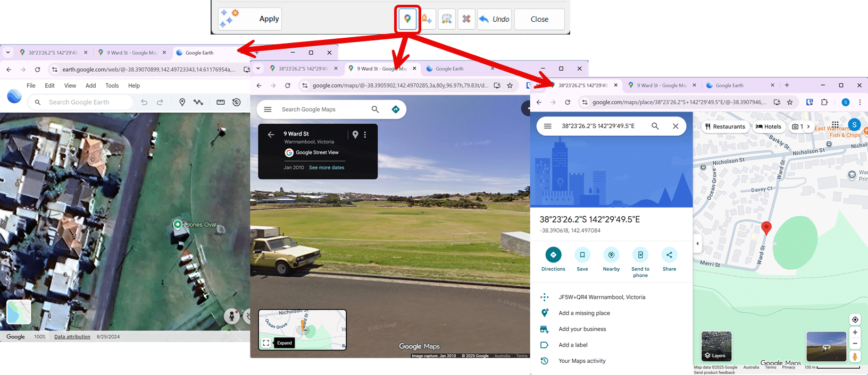
Task: Focus the Search Google Earth field
Action: 80,102
